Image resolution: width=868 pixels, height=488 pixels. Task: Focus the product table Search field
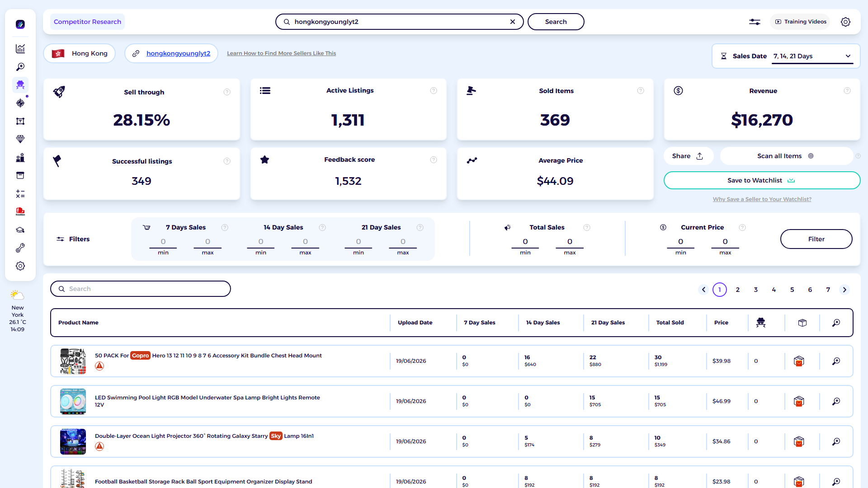(141, 289)
